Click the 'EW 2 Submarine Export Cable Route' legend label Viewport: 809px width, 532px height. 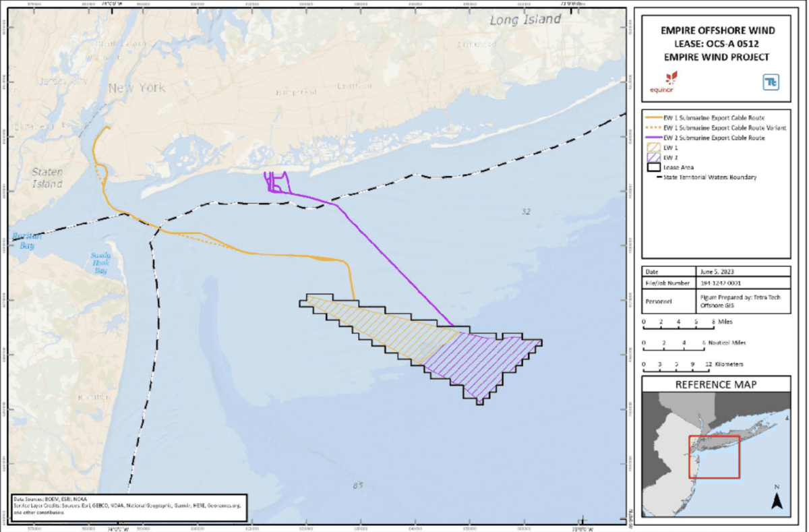(x=715, y=138)
